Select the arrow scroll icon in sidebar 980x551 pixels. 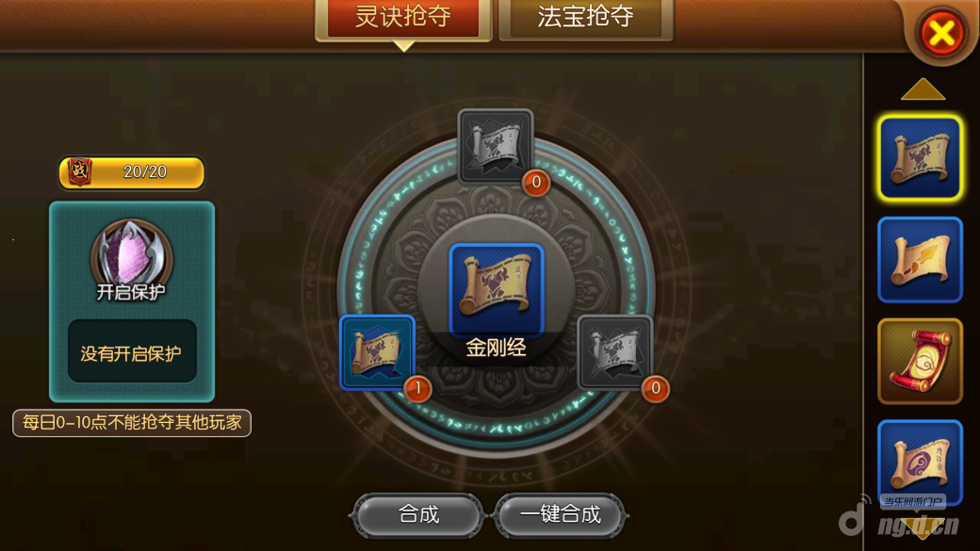point(920,260)
